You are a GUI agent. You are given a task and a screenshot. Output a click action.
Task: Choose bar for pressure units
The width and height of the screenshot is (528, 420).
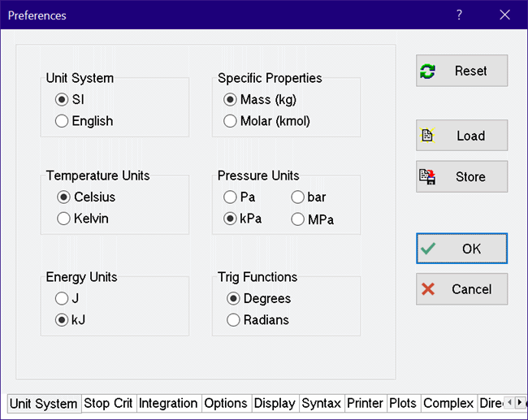coord(298,197)
